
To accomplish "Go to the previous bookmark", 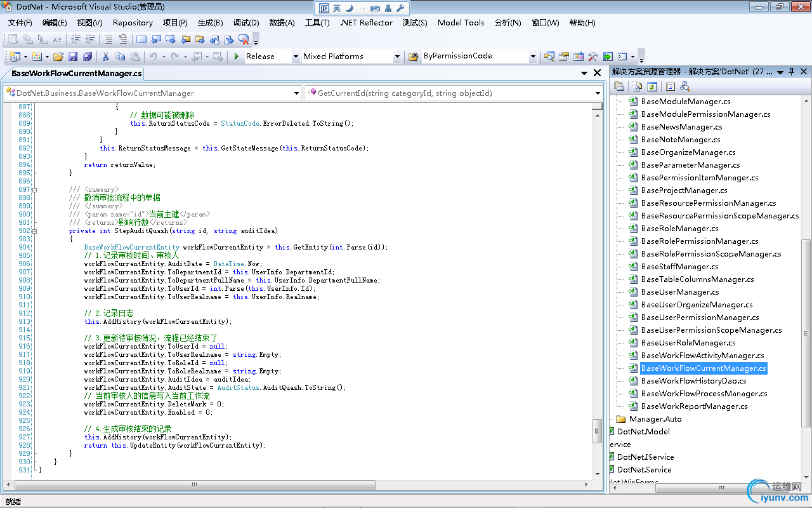I will [x=156, y=39].
